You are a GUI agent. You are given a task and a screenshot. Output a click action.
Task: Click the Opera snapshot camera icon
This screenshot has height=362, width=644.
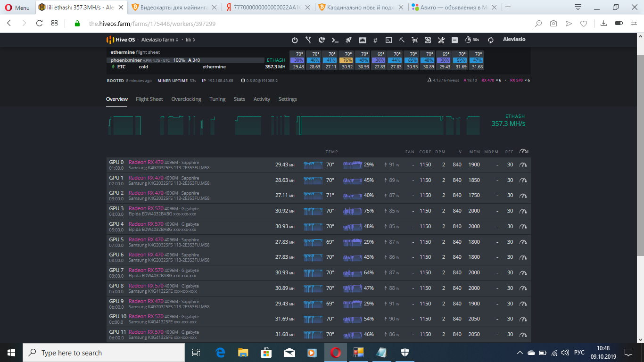point(553,23)
